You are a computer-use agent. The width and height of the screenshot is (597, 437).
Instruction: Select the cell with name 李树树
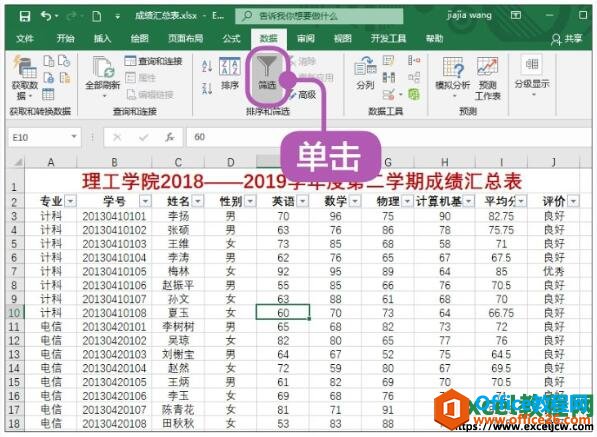[x=178, y=327]
